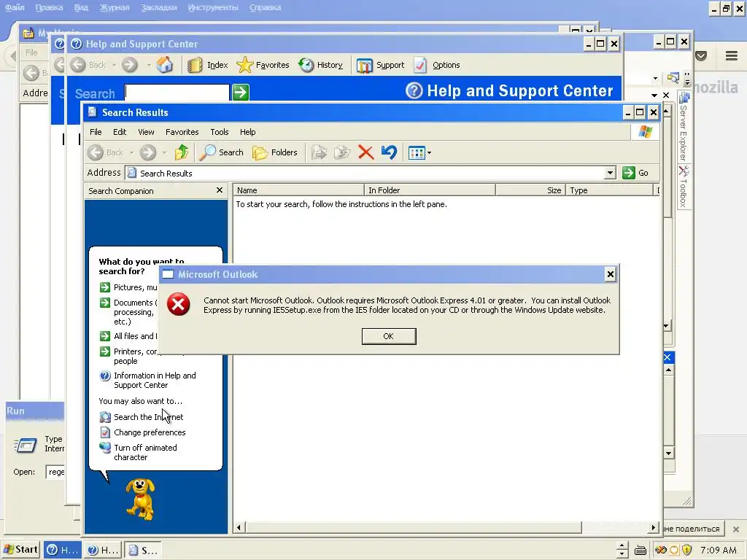The height and width of the screenshot is (560, 747).
Task: Open History in Help and Support Center
Action: [x=320, y=65]
